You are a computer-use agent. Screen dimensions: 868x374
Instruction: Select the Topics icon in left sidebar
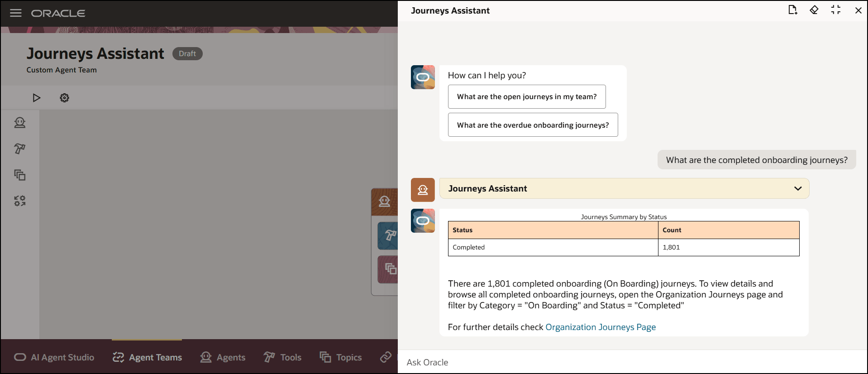[x=20, y=175]
